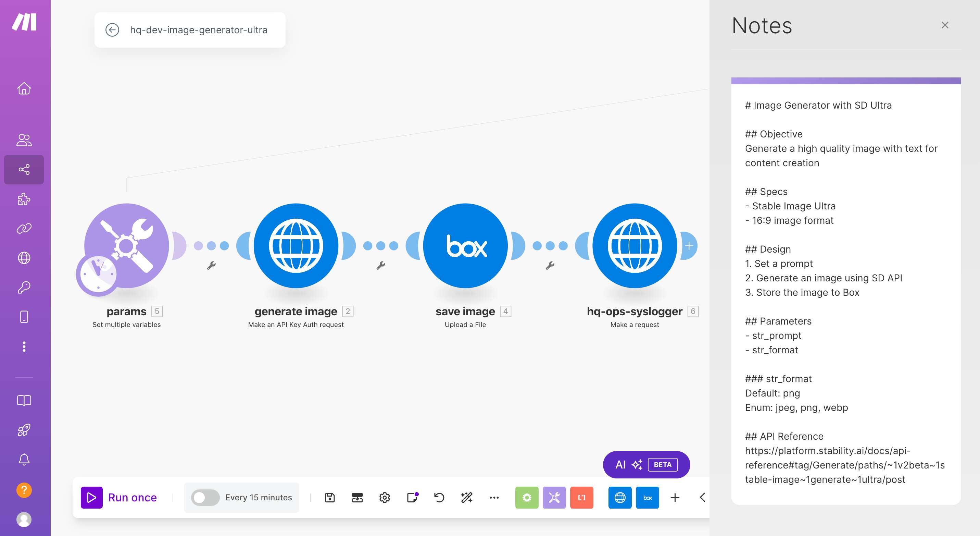Viewport: 980px width, 536px height.
Task: Click the '- Stable Image Ultra' line
Action: tap(790, 206)
